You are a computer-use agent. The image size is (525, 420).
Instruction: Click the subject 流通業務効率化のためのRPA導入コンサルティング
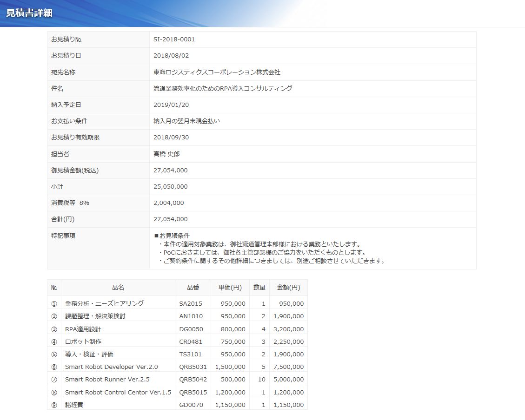pyautogui.click(x=223, y=89)
